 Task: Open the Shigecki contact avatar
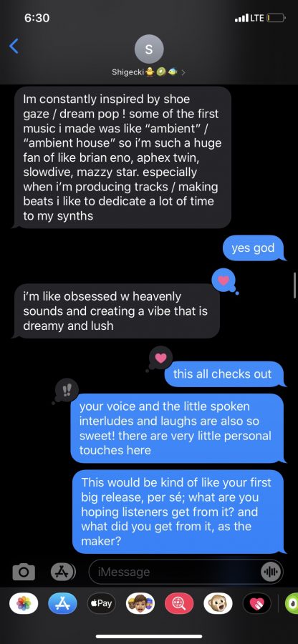point(149,49)
